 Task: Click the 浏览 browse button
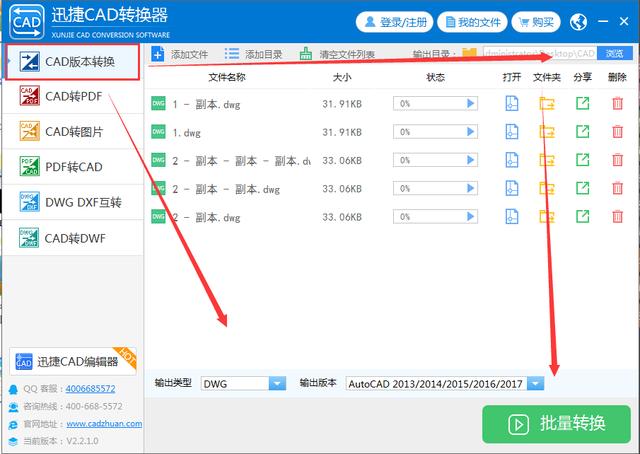[x=614, y=53]
